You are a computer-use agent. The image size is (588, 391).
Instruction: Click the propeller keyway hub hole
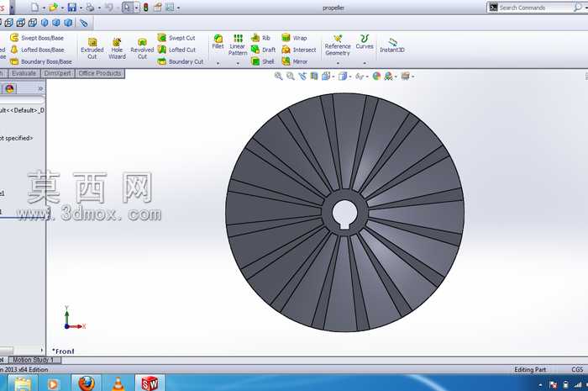pyautogui.click(x=345, y=213)
